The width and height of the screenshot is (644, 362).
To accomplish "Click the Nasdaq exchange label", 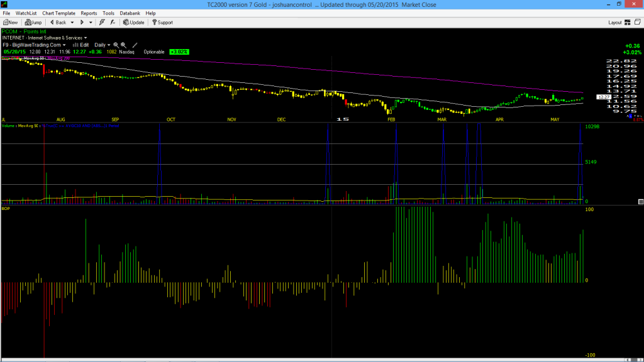I will coord(126,52).
